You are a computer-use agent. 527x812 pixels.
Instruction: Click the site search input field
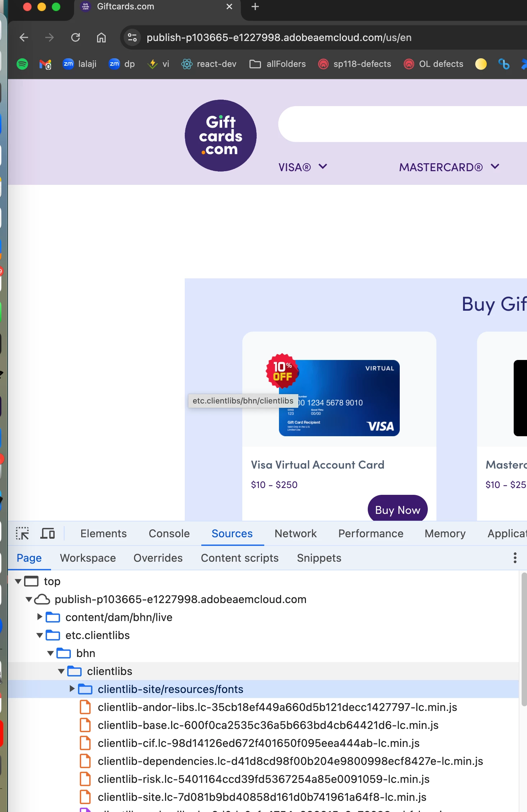[403, 124]
